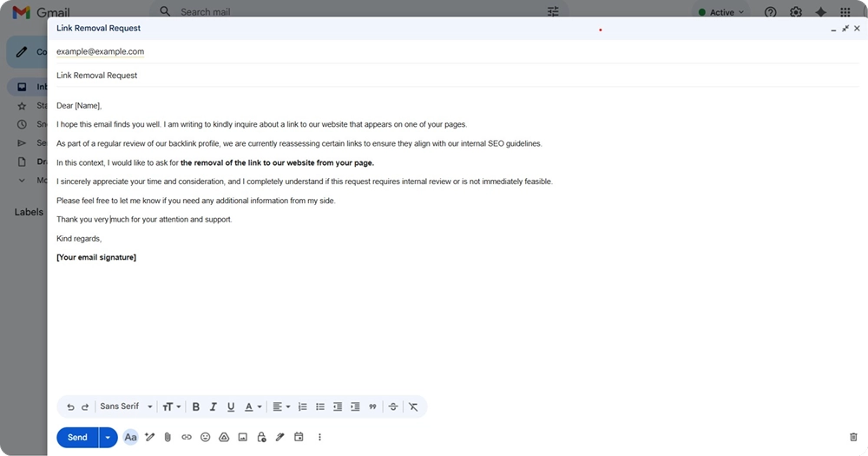Open the Sans Serif font dropdown

(126, 406)
